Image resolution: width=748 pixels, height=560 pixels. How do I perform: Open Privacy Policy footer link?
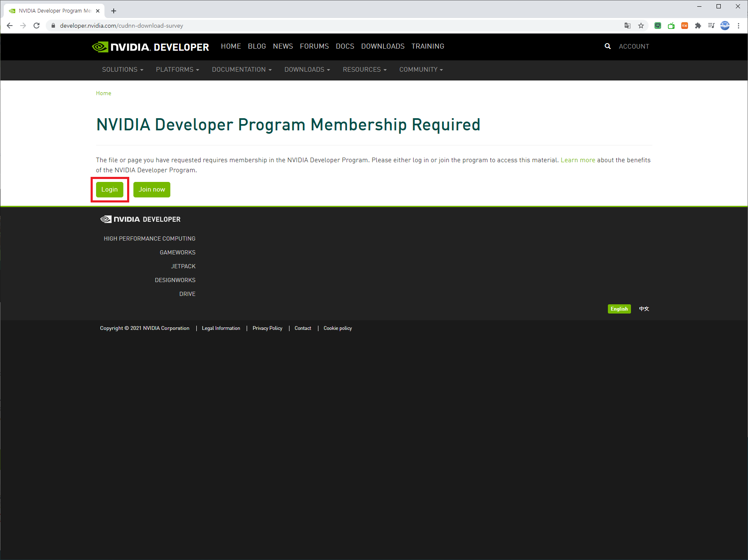[x=267, y=328]
